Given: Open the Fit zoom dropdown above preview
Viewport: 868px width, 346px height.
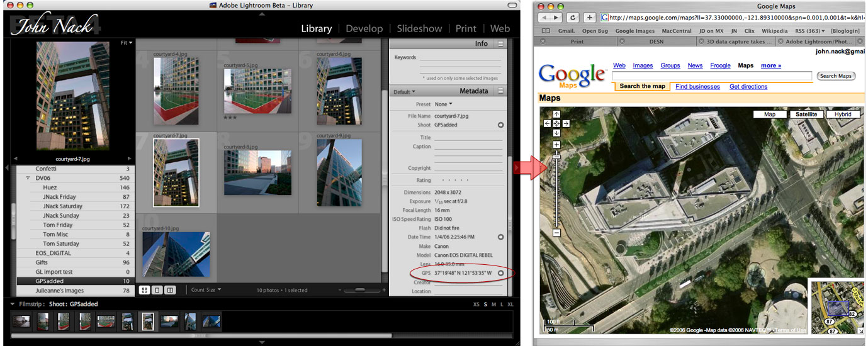Looking at the screenshot, I should click(x=127, y=43).
